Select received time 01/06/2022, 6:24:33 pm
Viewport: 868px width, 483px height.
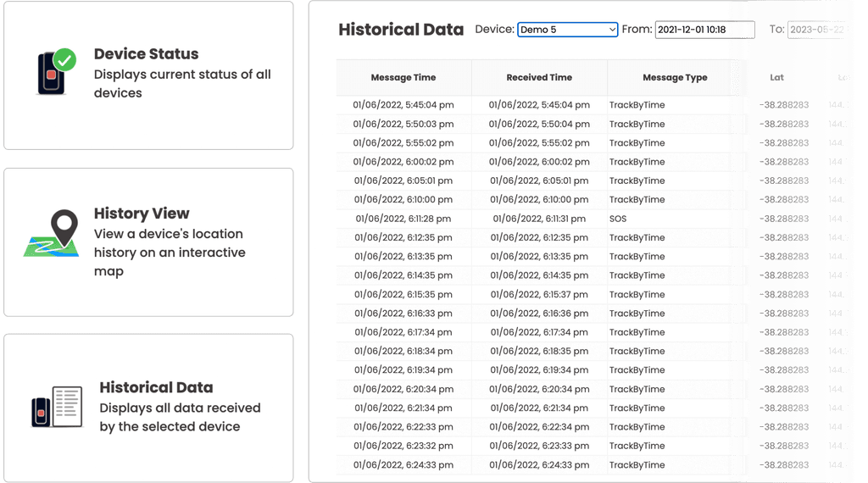coord(539,464)
